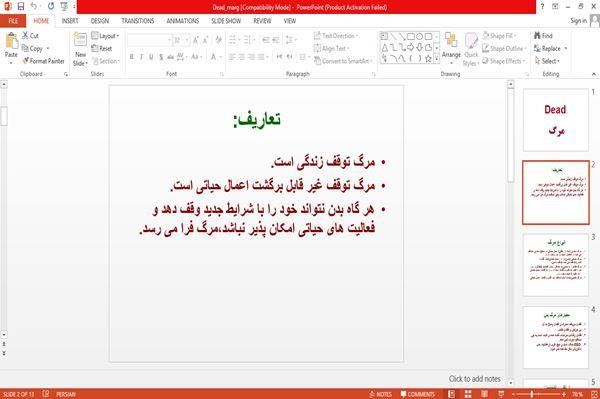This screenshot has width=600, height=399.
Task: Activate the Format Painter brush
Action: pyautogui.click(x=43, y=61)
